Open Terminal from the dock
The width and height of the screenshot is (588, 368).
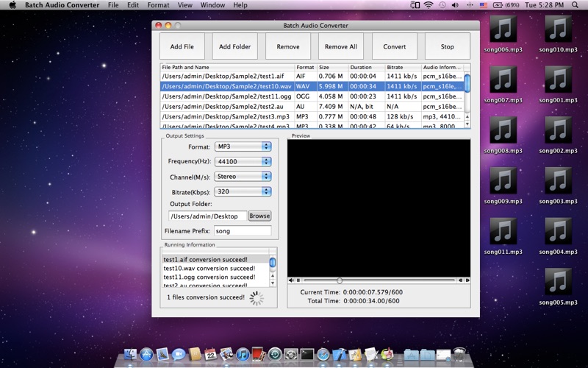coord(306,354)
